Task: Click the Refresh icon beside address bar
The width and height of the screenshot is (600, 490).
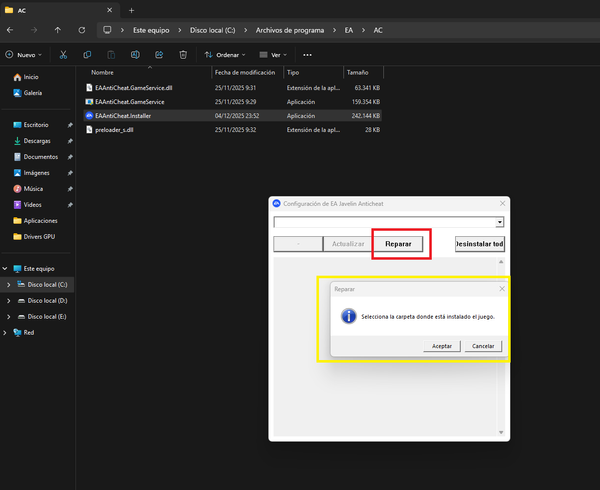Action: (x=81, y=30)
